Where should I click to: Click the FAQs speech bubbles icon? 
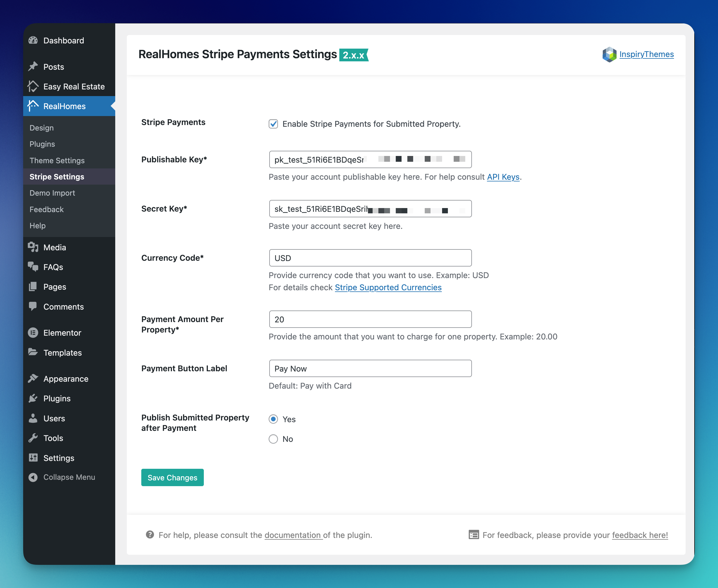tap(33, 267)
